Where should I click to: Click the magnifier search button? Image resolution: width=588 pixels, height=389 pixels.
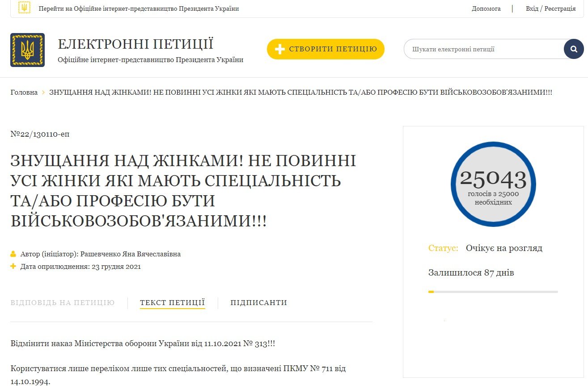[x=574, y=49]
